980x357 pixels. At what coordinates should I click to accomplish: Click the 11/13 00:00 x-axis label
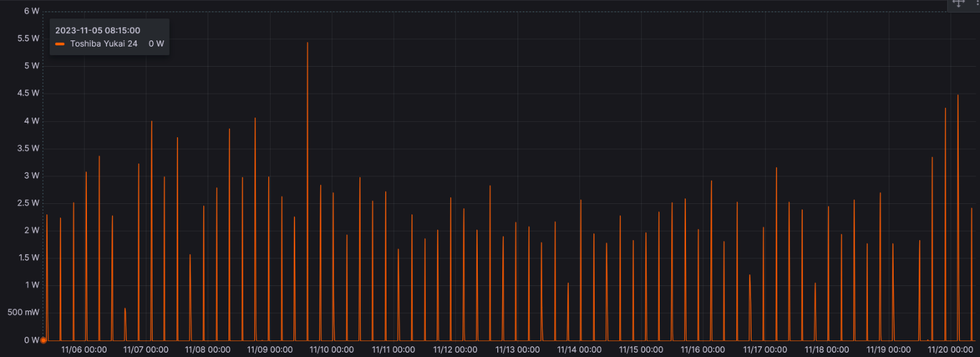pos(518,350)
